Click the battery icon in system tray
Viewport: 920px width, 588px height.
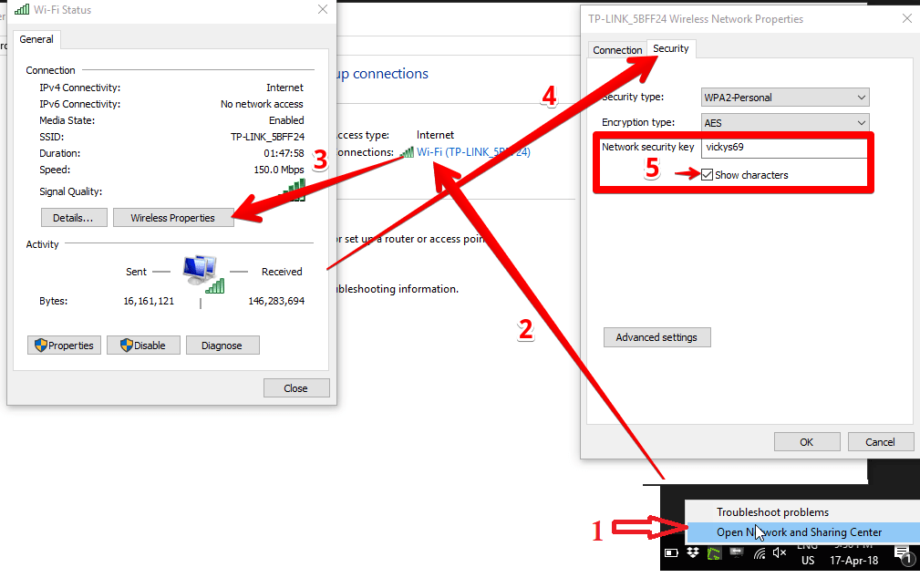673,552
